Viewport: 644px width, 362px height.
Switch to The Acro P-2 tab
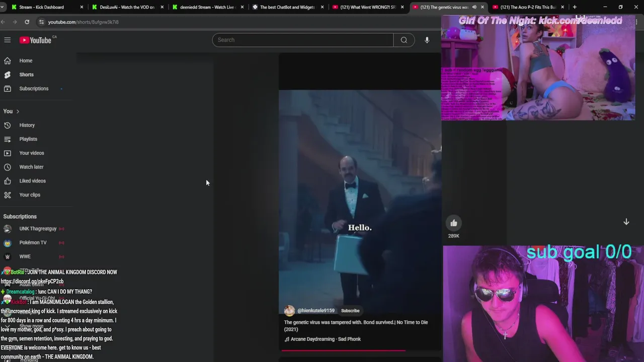click(528, 7)
